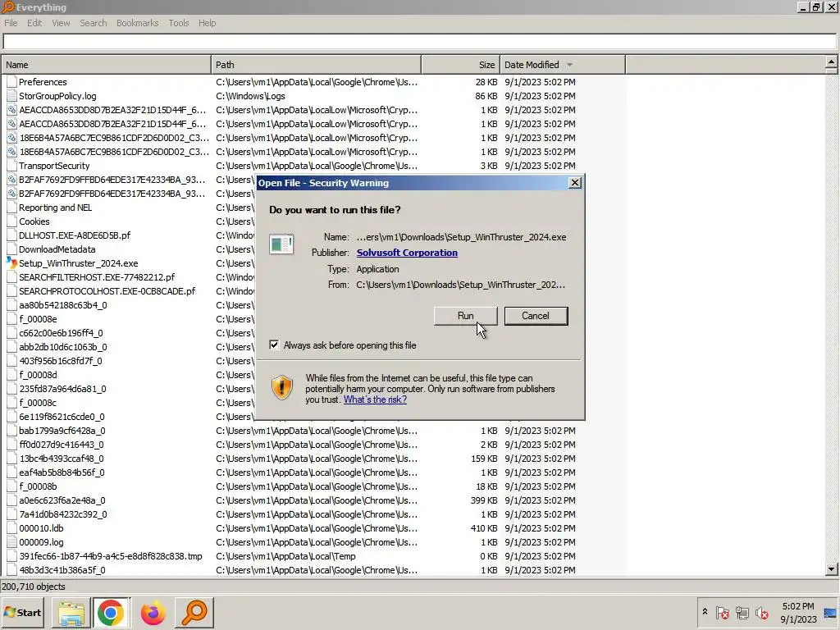Open the Bookmarks menu
The width and height of the screenshot is (840, 630).
click(137, 23)
